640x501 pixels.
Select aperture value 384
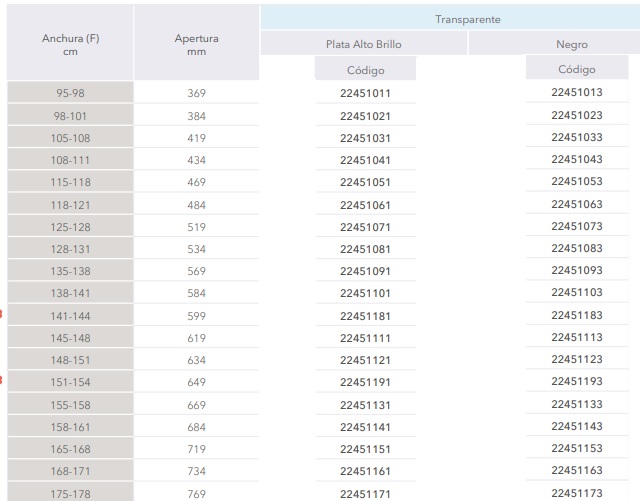[196, 115]
